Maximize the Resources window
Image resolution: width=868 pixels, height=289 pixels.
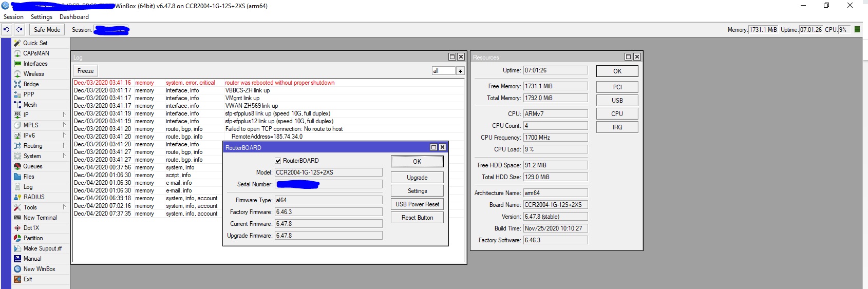point(628,57)
